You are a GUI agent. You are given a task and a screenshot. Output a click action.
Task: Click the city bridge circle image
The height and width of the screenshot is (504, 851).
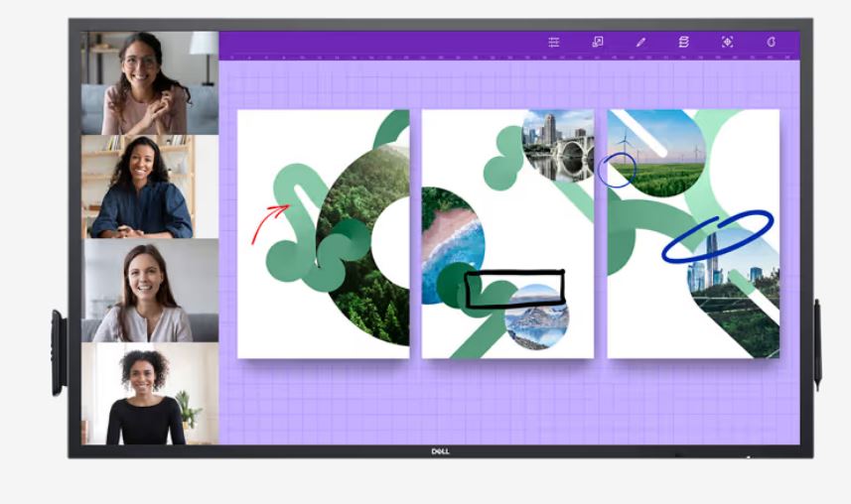click(x=557, y=144)
